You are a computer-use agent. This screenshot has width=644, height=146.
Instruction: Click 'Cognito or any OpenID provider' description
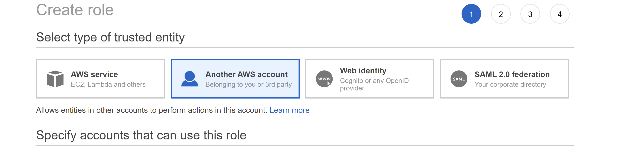(374, 84)
